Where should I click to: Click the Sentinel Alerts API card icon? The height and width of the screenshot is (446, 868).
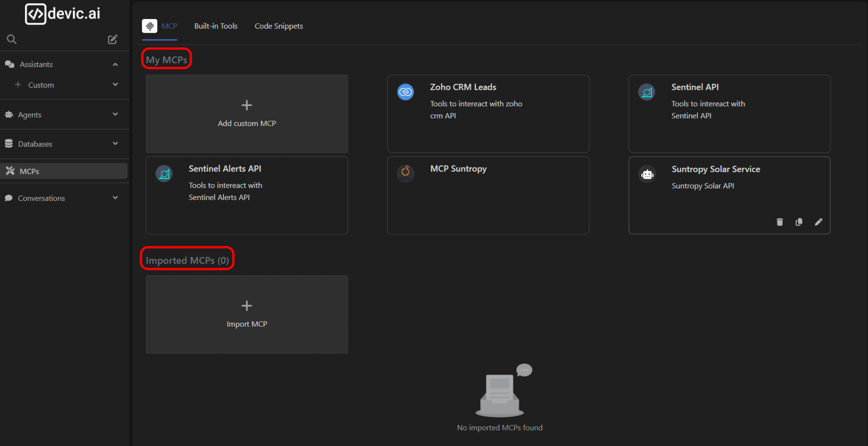coord(164,173)
